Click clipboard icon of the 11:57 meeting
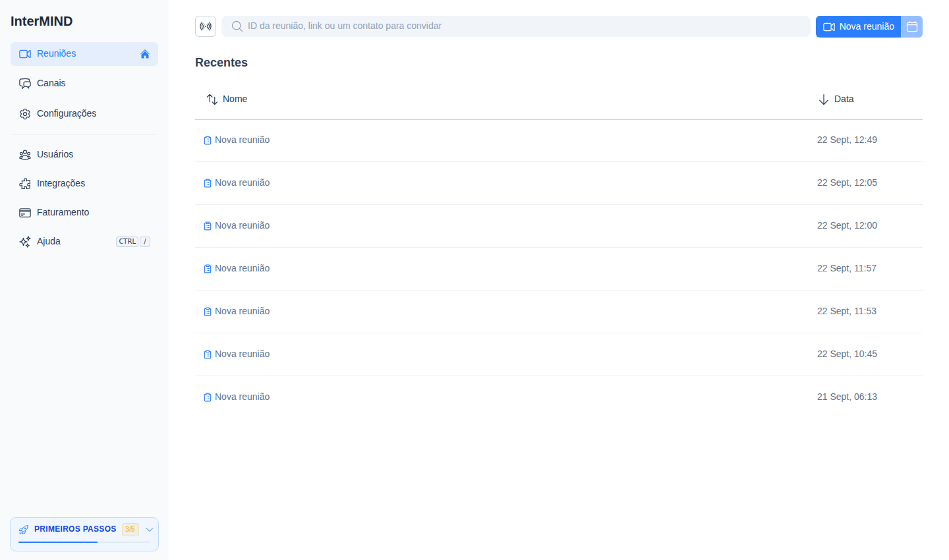 pos(208,269)
